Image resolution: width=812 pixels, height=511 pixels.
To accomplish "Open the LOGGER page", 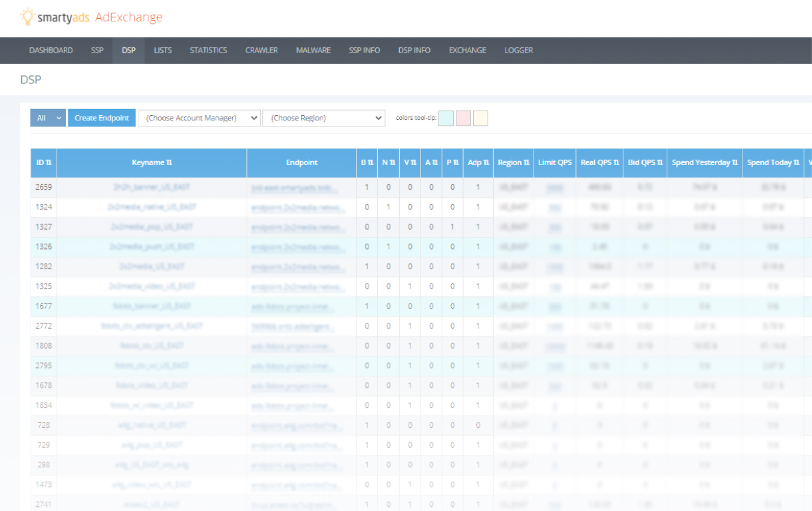I will pos(518,50).
